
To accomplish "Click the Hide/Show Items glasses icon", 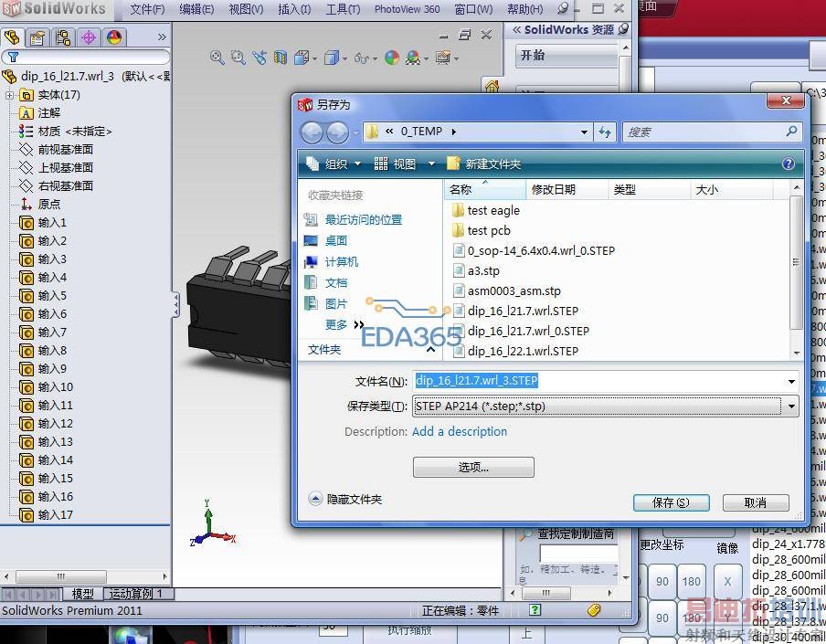I will click(362, 58).
